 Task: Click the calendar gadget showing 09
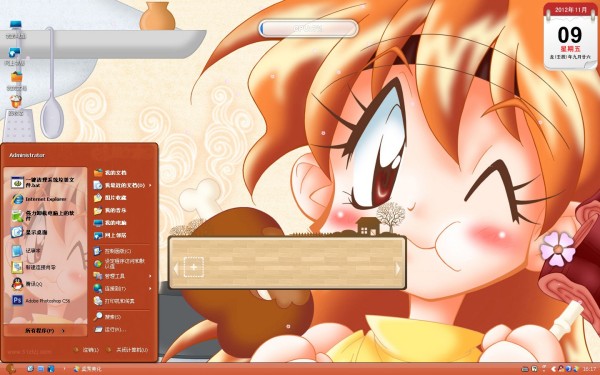[570, 37]
